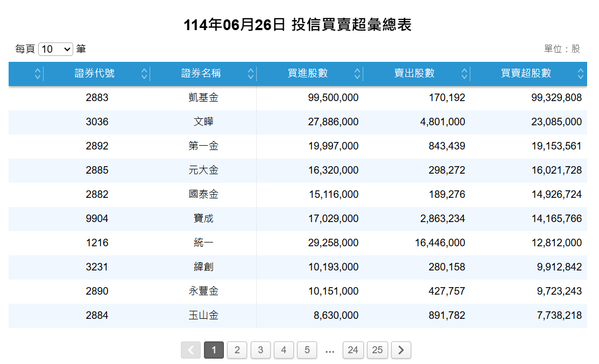Click stock code 3231
The width and height of the screenshot is (599, 364).
click(x=97, y=267)
